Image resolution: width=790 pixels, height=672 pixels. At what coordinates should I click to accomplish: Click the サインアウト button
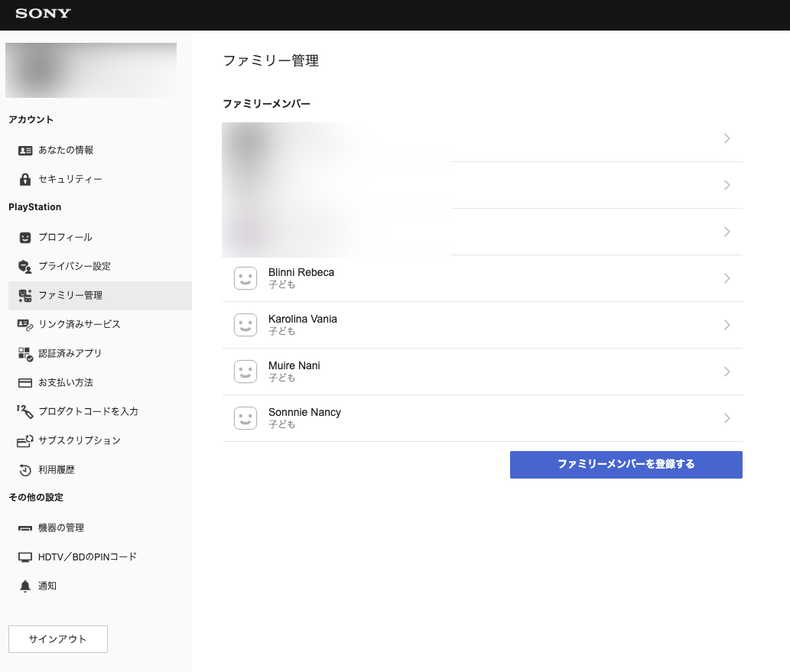click(x=58, y=639)
